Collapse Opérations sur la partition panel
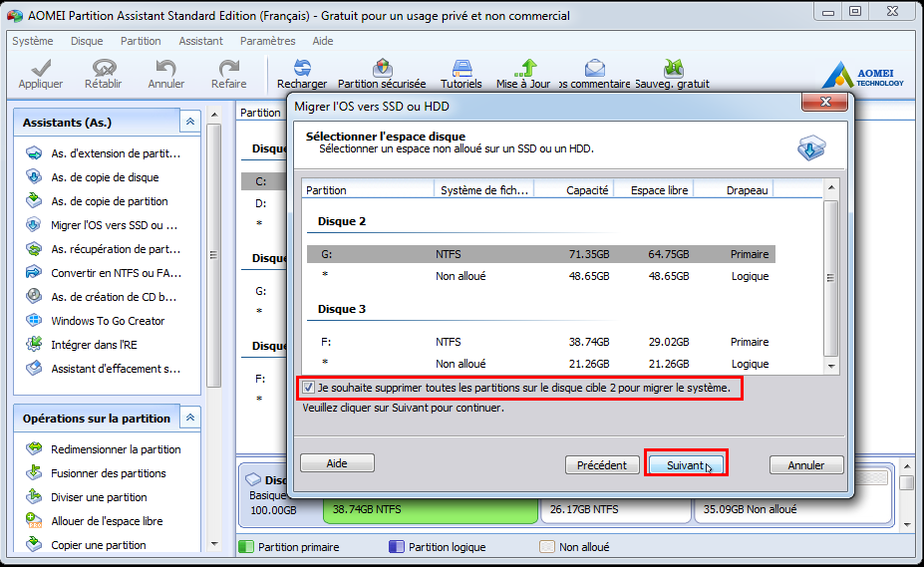 pyautogui.click(x=190, y=418)
